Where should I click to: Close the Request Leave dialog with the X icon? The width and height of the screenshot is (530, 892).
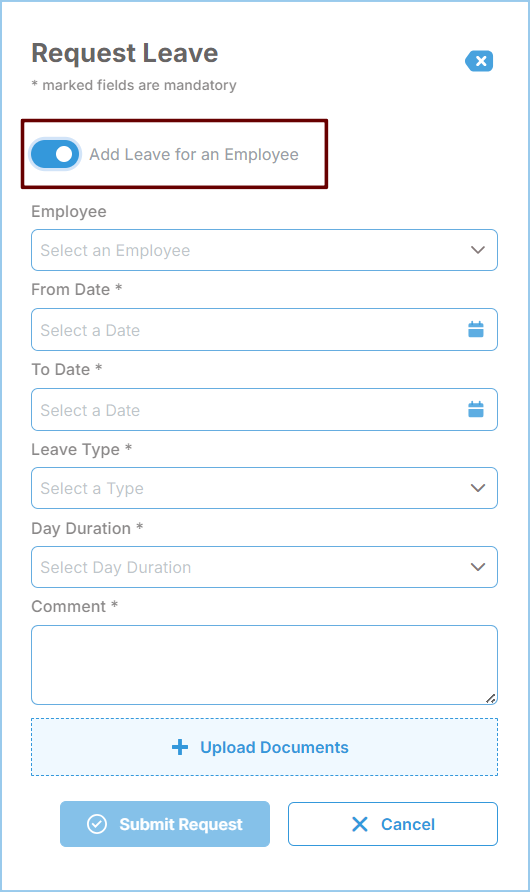pos(479,61)
